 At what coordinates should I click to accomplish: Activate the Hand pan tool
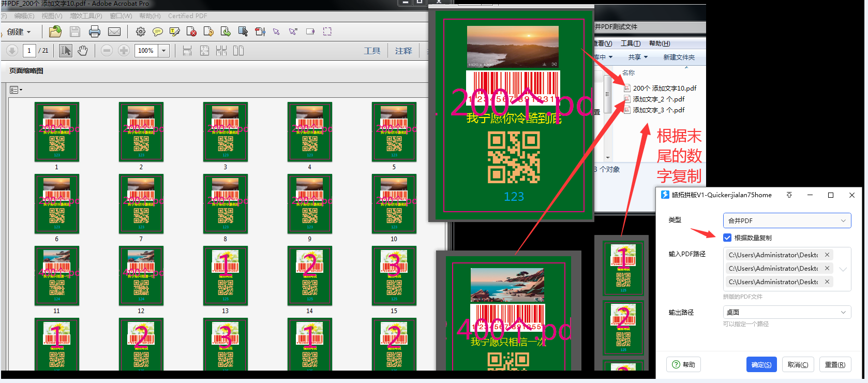click(83, 50)
